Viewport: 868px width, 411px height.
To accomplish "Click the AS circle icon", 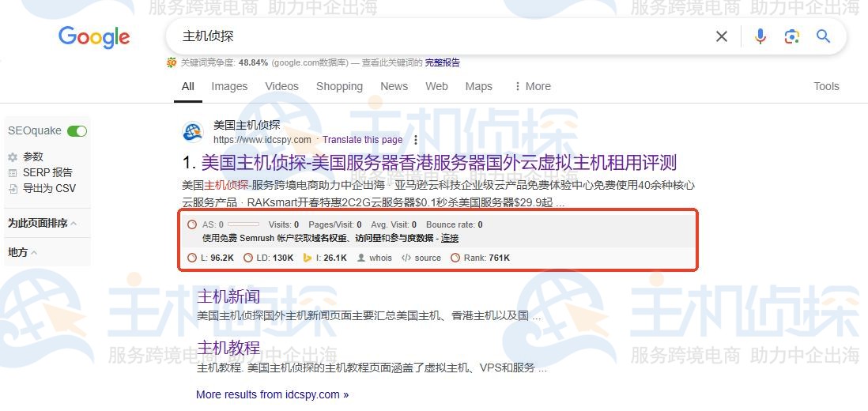I will click(x=192, y=224).
